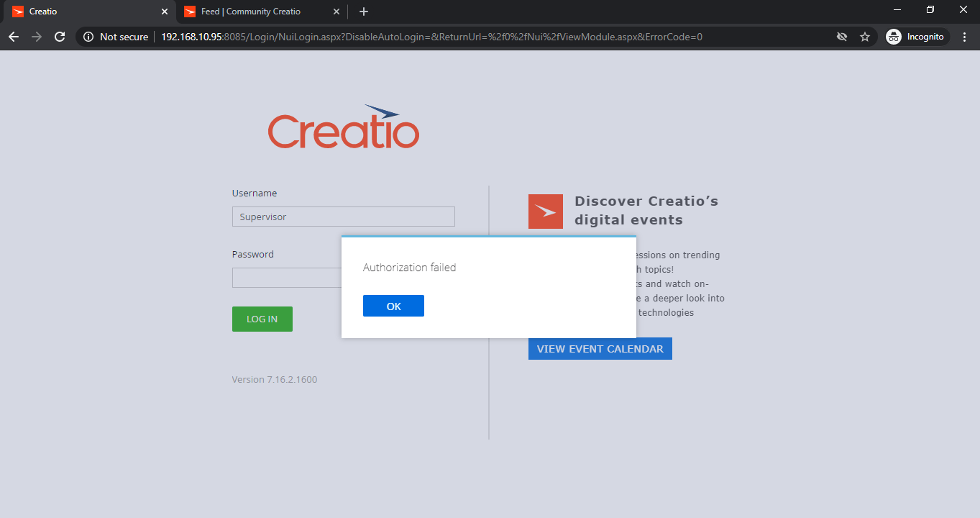Screen dimensions: 980x518
Task: Click the Creatio logo
Action: coord(343,128)
